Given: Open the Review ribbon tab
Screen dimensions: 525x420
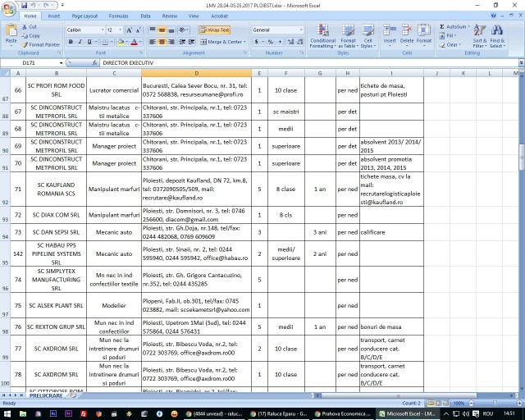Looking at the screenshot, I should (x=170, y=16).
